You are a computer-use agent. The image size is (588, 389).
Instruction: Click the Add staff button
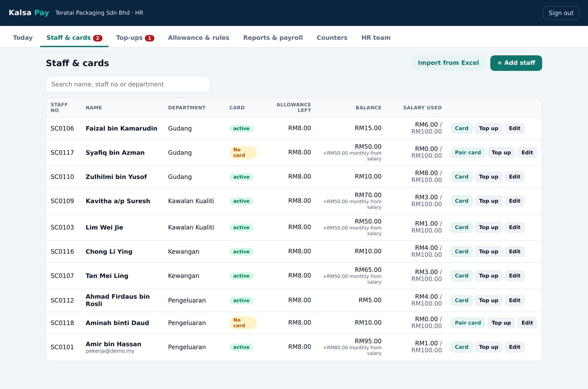point(516,63)
